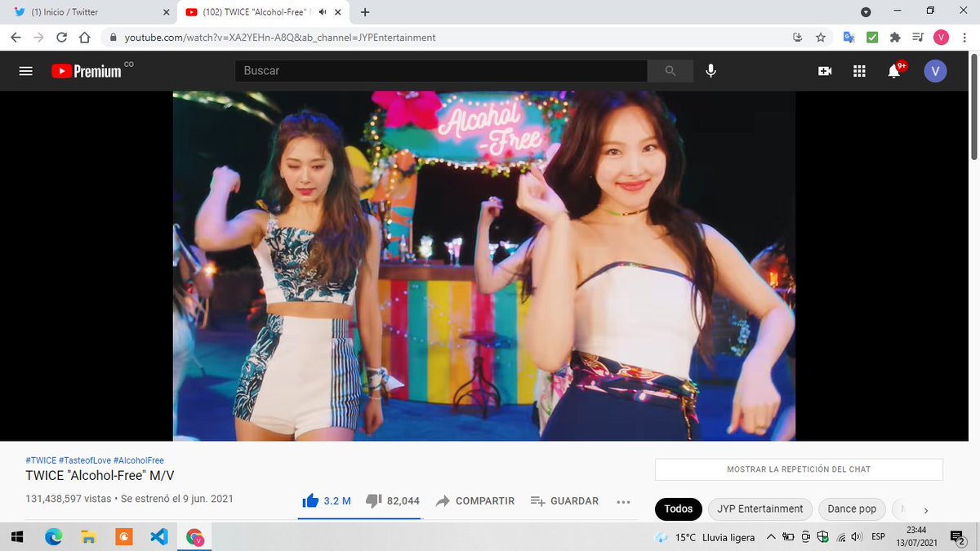
Task: Switch ESP input language
Action: (x=878, y=537)
